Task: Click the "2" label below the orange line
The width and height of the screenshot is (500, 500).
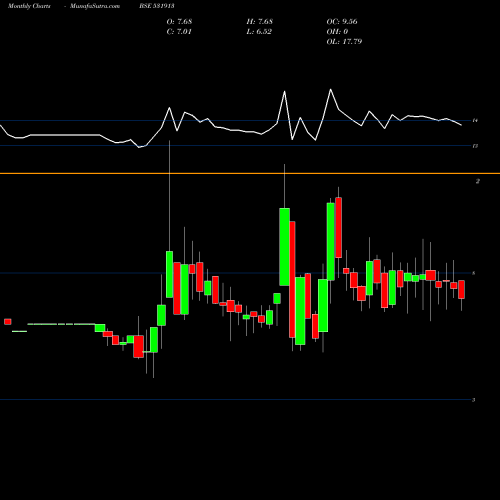Action: click(478, 181)
